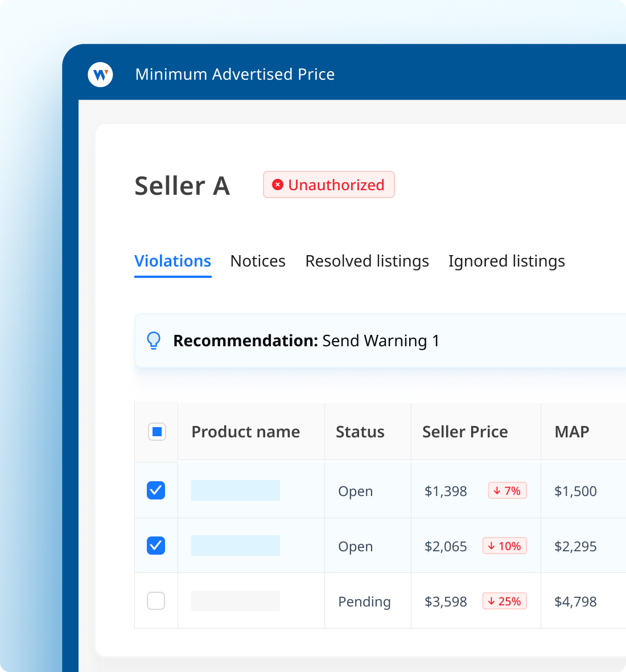Click the 25% price drop badge
This screenshot has width=626, height=672.
504,601
